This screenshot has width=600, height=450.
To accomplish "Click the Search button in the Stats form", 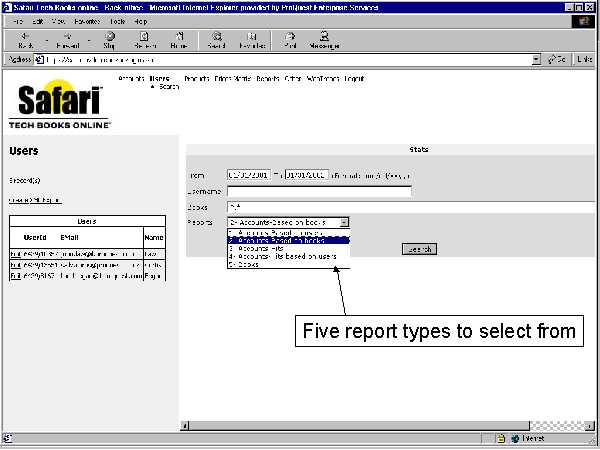I will click(x=419, y=249).
